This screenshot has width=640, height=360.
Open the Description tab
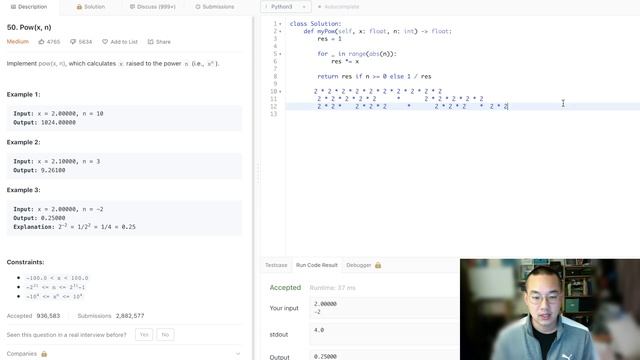[29, 7]
